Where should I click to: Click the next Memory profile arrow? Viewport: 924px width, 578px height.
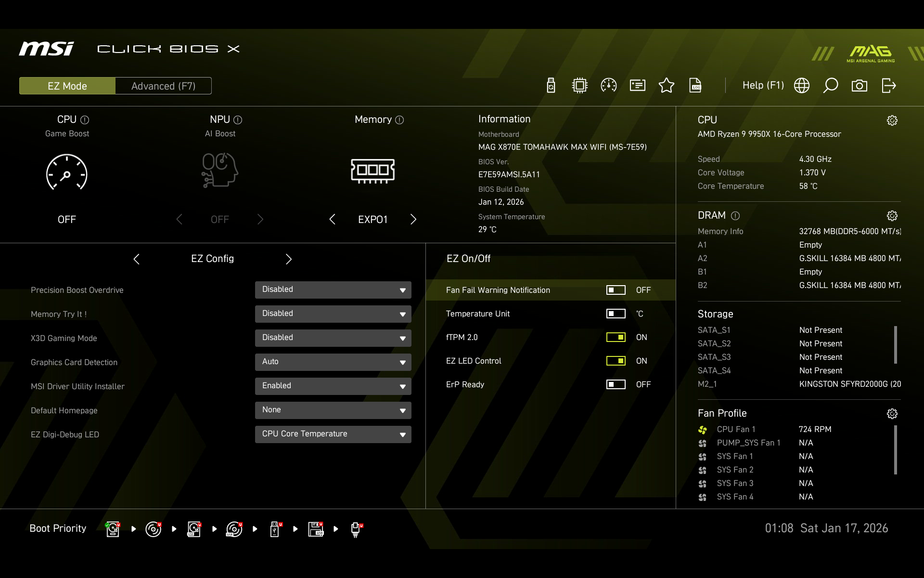(x=413, y=220)
